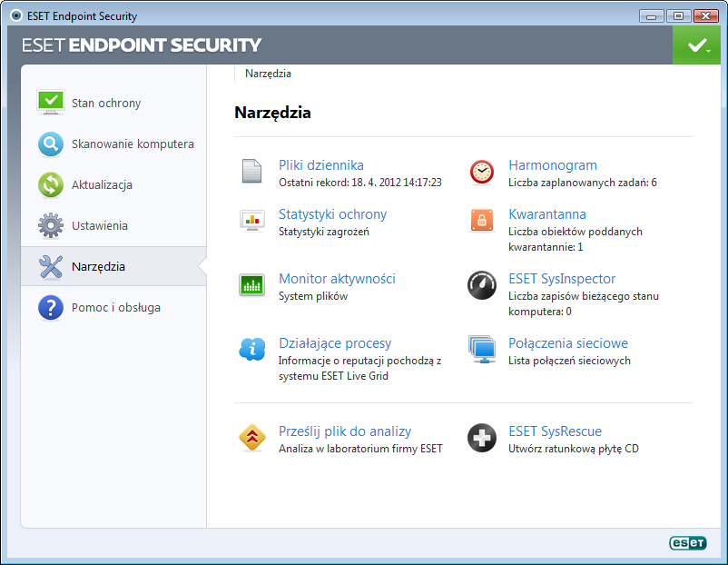
Task: Click text 'Statystyki zagrożeń'
Action: (x=324, y=232)
